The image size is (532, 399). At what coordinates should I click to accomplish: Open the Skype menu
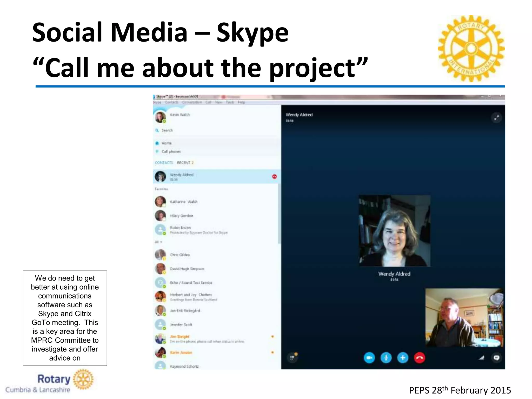coord(157,102)
